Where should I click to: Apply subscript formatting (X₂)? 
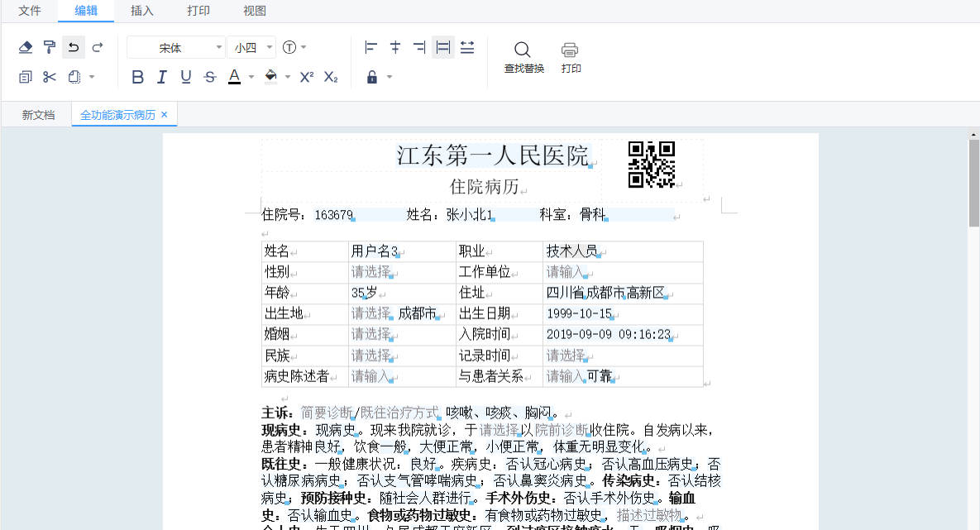(331, 77)
